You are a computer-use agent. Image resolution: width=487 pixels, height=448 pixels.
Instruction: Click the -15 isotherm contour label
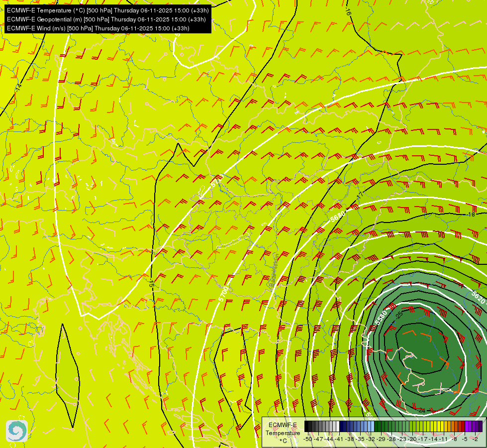pyautogui.click(x=151, y=283)
